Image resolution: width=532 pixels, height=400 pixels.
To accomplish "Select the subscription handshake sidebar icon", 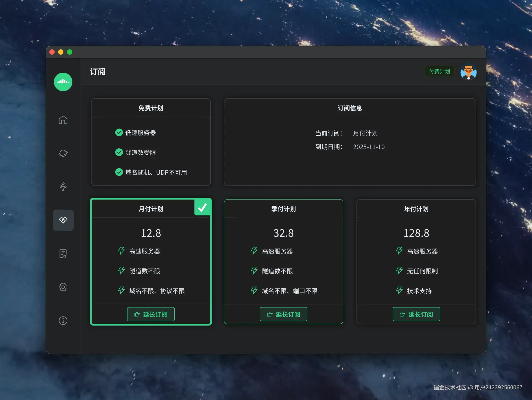I will point(63,220).
